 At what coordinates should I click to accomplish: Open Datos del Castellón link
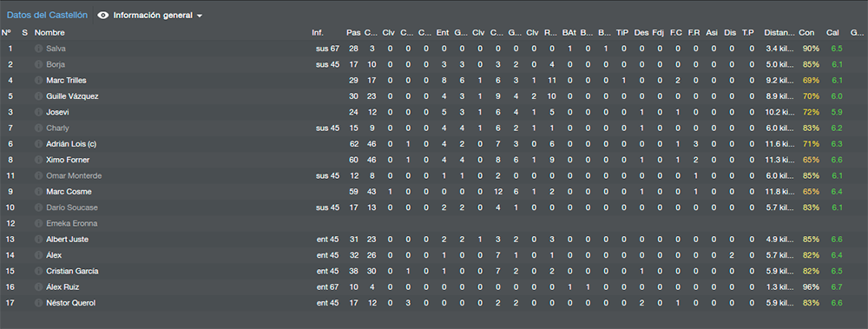pyautogui.click(x=47, y=16)
